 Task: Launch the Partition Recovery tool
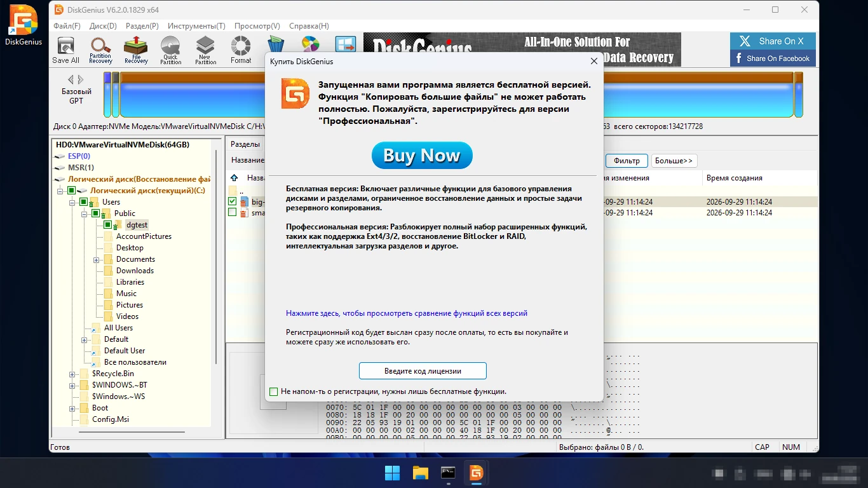tap(100, 50)
